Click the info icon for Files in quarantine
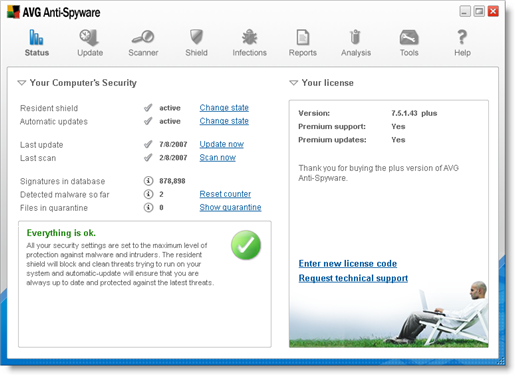The image size is (516, 376). [148, 207]
